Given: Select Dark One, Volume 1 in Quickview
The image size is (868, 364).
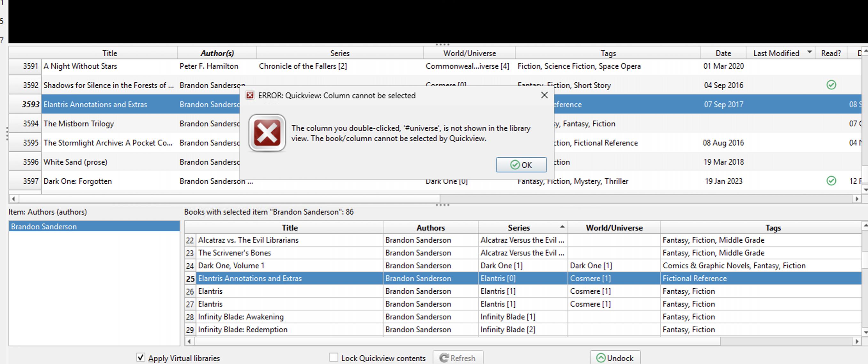Looking at the screenshot, I should 231,265.
